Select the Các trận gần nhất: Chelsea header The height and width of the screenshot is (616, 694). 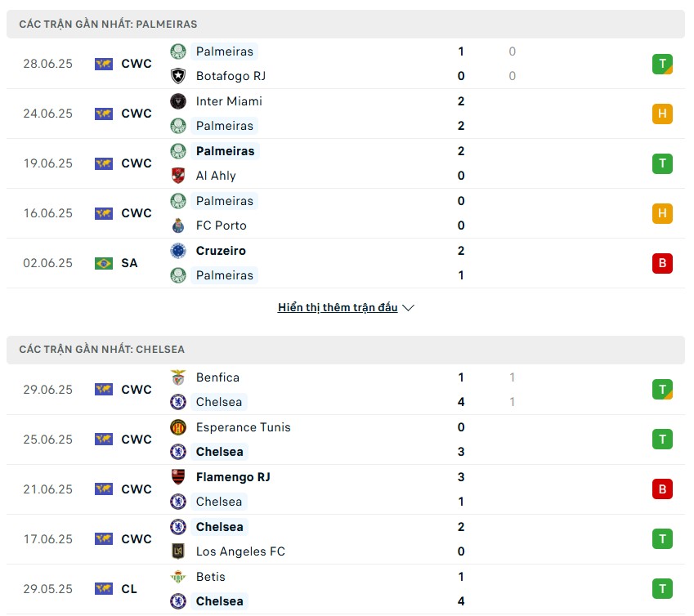coord(346,350)
